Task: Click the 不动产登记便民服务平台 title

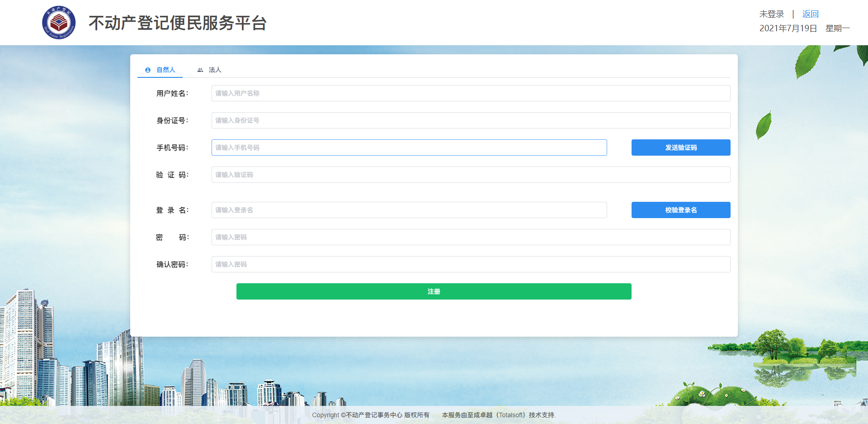Action: pyautogui.click(x=178, y=23)
